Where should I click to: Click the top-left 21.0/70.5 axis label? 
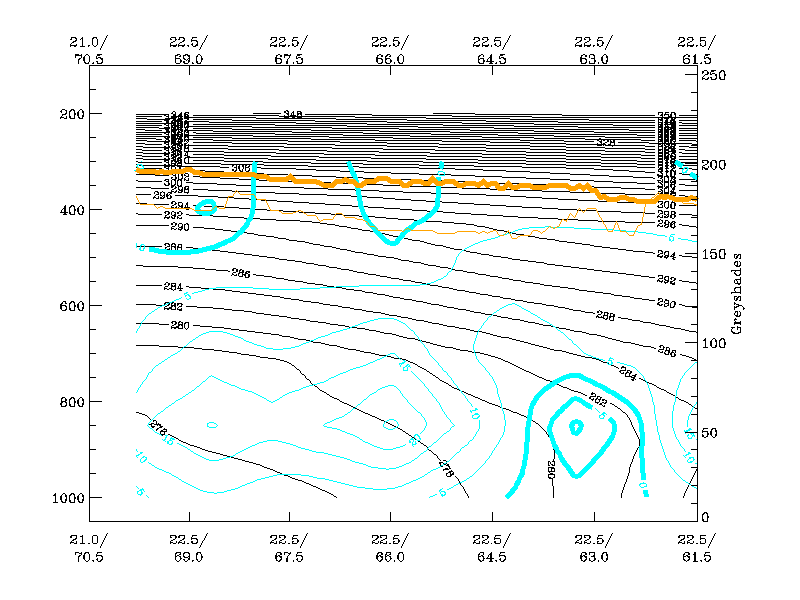pyautogui.click(x=88, y=49)
